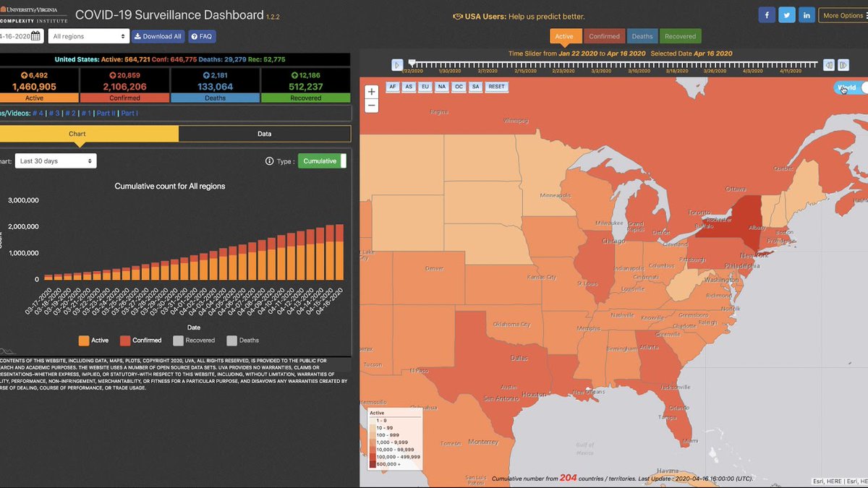
Task: Jump map to South America SA button
Action: 475,86
